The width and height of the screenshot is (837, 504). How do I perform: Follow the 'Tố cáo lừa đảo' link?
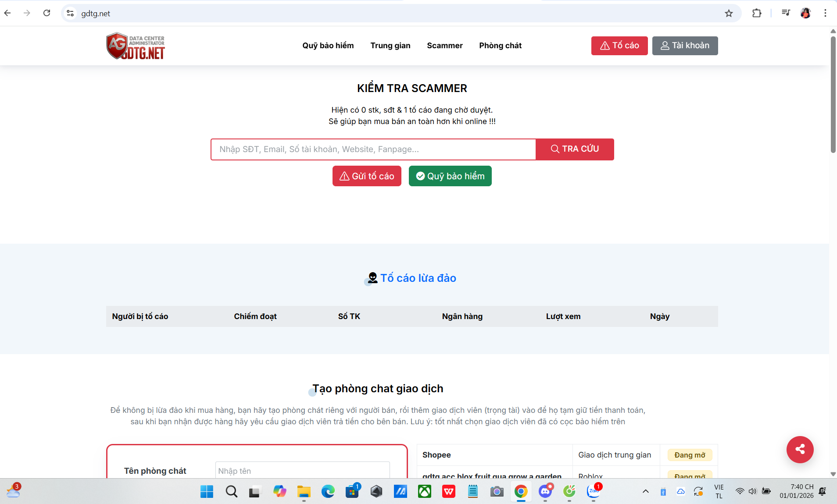tap(418, 278)
